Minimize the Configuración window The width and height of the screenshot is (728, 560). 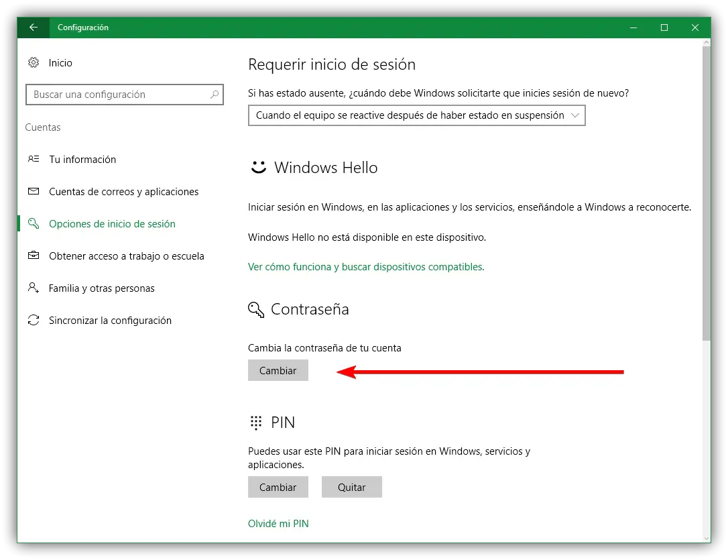pos(633,27)
